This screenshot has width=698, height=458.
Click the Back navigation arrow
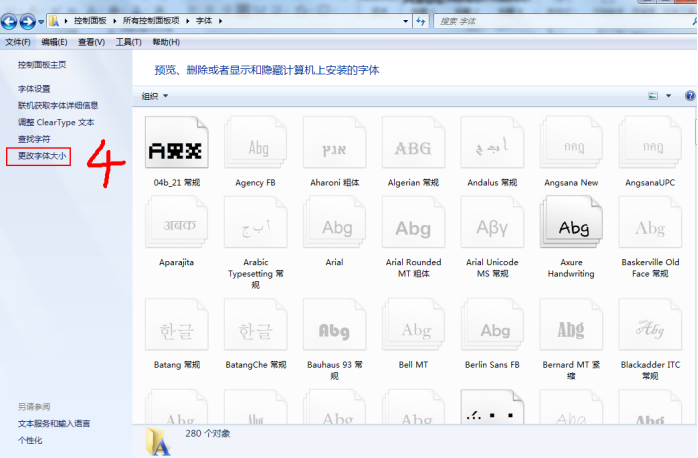[9, 21]
